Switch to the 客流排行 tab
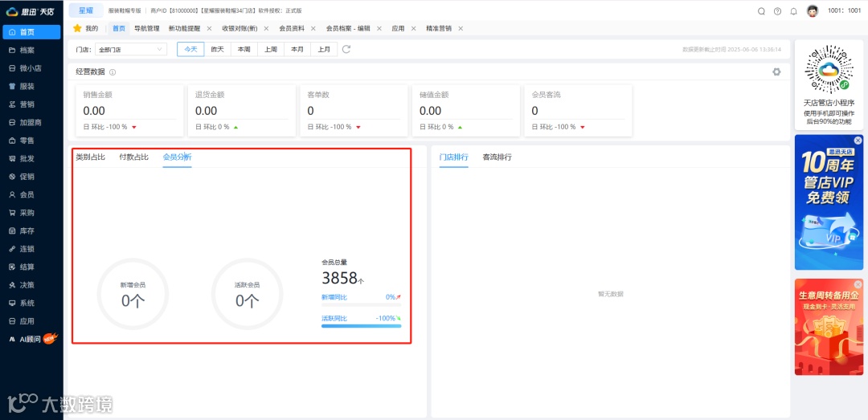Image resolution: width=868 pixels, height=420 pixels. [497, 157]
